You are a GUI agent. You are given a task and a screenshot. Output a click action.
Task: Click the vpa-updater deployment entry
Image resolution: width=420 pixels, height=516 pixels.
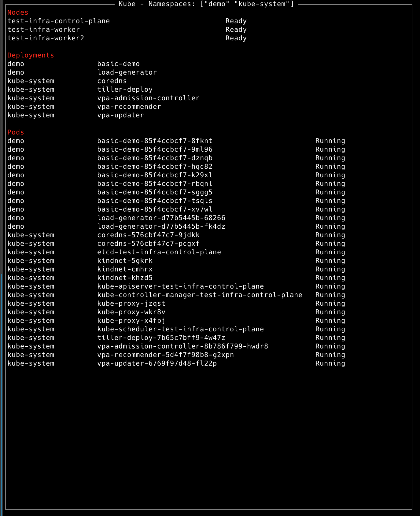[x=120, y=115]
